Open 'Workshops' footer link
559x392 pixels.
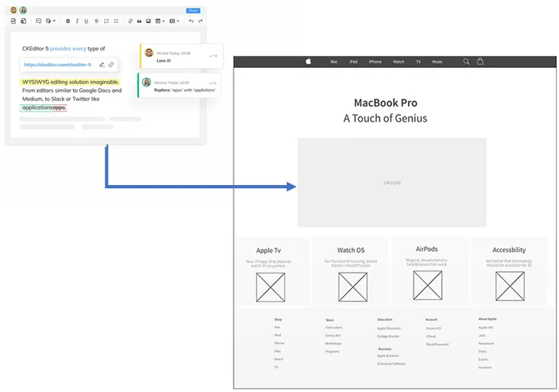pyautogui.click(x=333, y=344)
